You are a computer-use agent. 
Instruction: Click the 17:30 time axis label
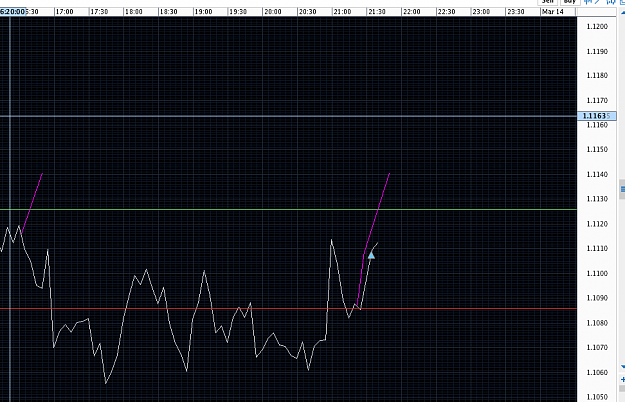point(99,12)
